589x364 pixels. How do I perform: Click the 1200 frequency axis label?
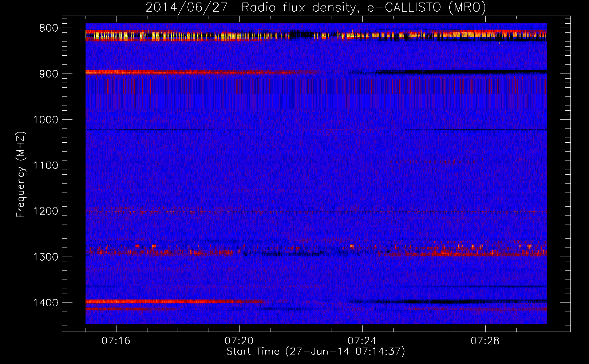[x=46, y=211]
